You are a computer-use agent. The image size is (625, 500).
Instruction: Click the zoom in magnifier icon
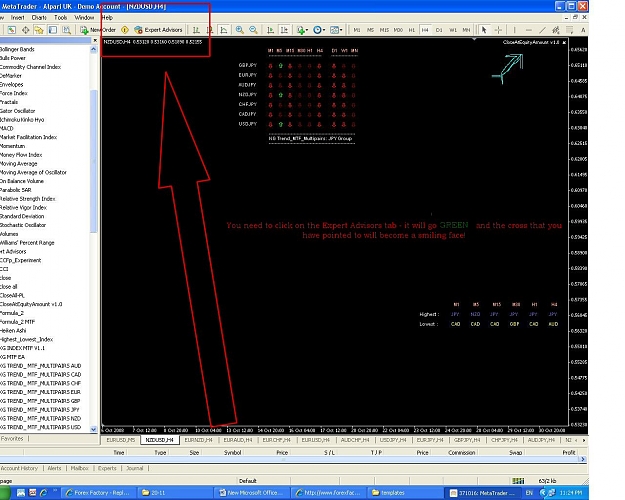coord(239,30)
